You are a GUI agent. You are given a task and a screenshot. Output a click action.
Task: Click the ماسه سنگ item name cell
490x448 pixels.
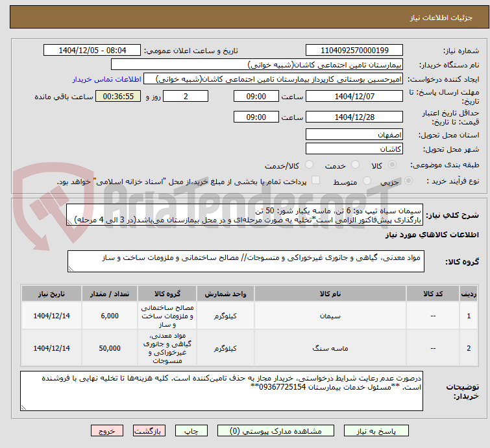tap(330, 348)
